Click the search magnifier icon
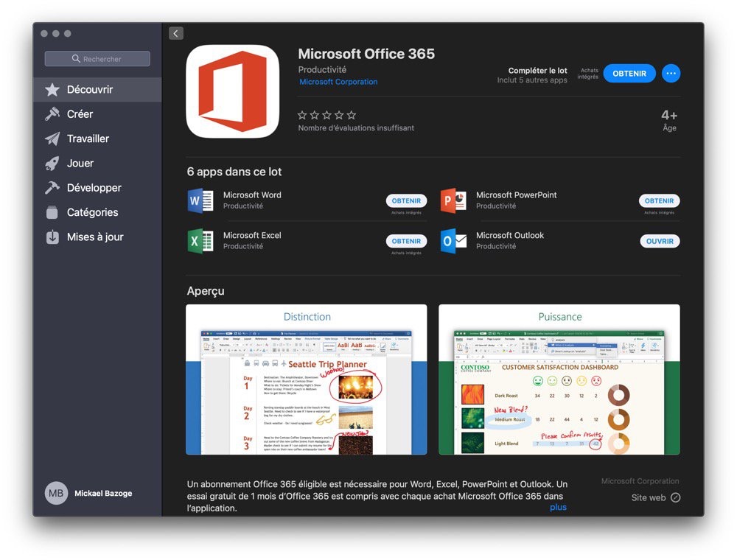This screenshot has height=560, width=737. 76,59
